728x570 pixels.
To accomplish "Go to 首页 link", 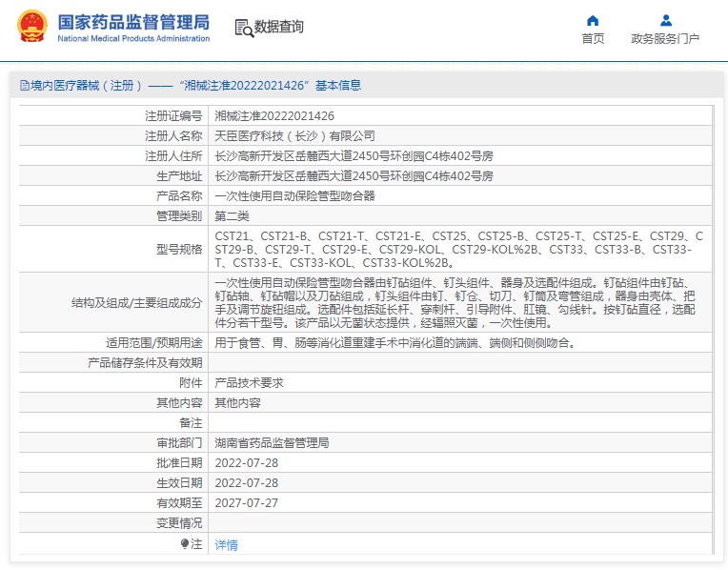I will pos(593,38).
